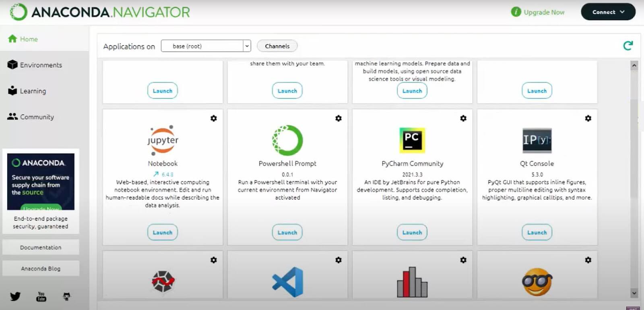Open the base (root) environment dropdown
644x310 pixels.
(206, 46)
